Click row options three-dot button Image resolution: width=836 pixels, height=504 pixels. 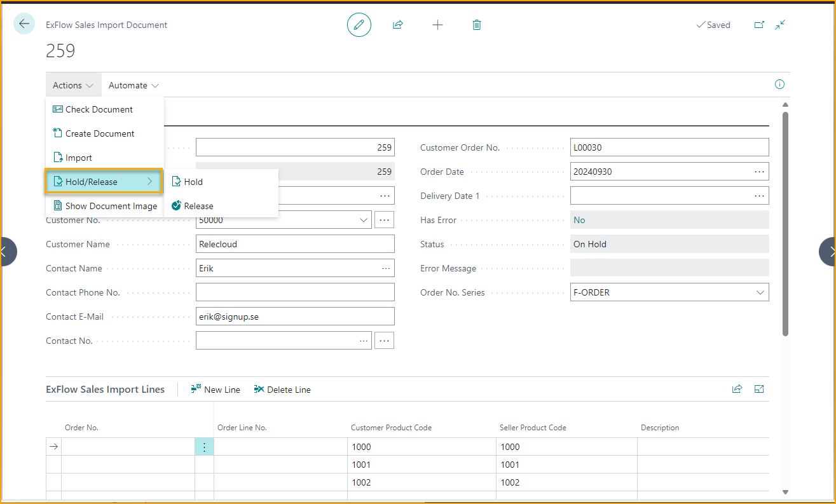click(x=204, y=447)
